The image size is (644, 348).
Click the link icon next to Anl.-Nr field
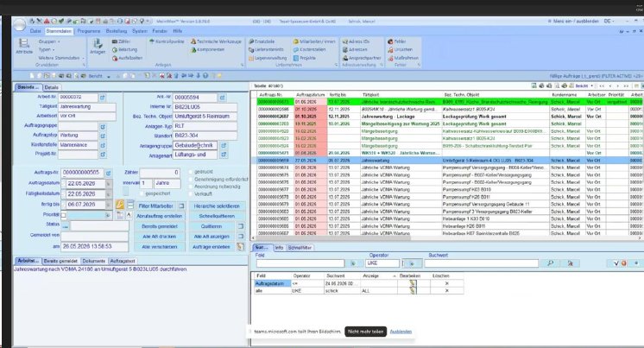222,98
